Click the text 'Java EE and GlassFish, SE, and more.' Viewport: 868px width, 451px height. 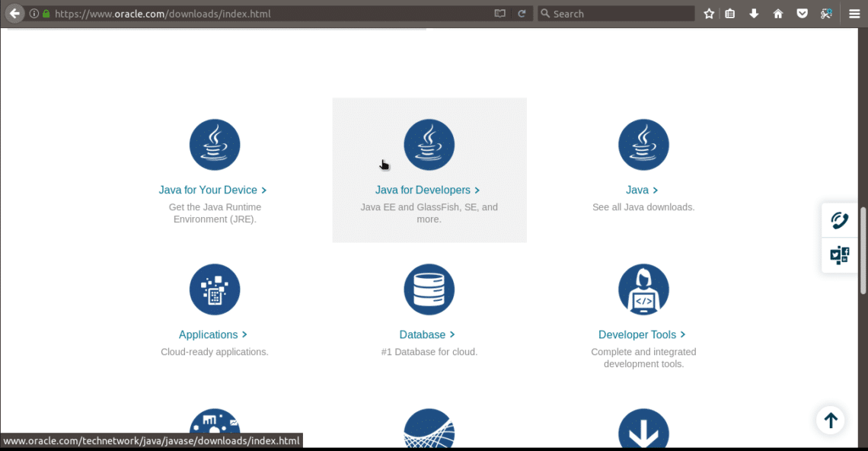pyautogui.click(x=429, y=213)
